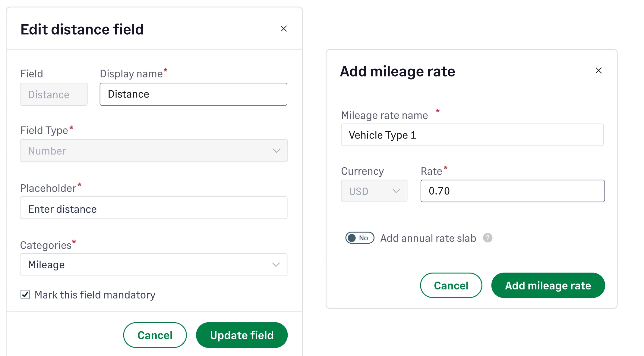Open the Currency dropdown showing USD
The width and height of the screenshot is (644, 356).
tap(374, 191)
